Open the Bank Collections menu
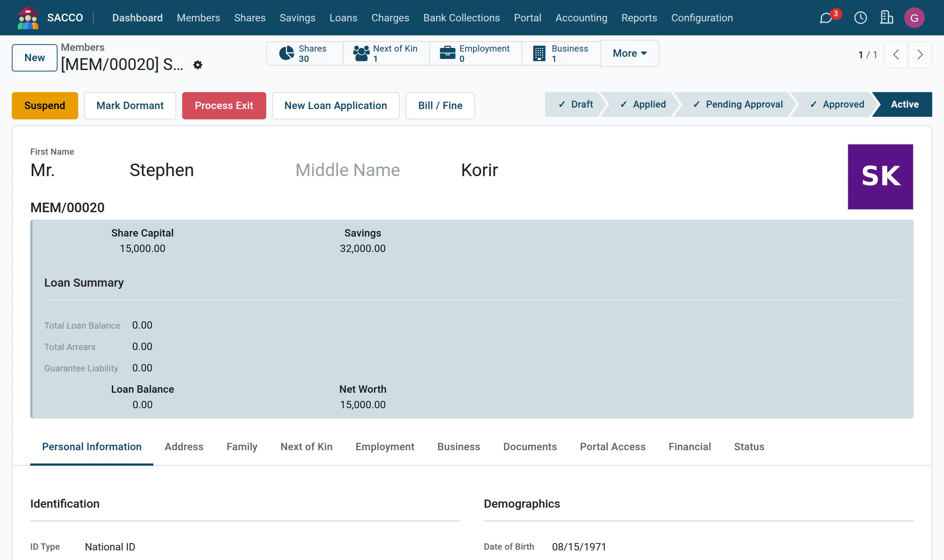The image size is (944, 560). click(x=461, y=18)
